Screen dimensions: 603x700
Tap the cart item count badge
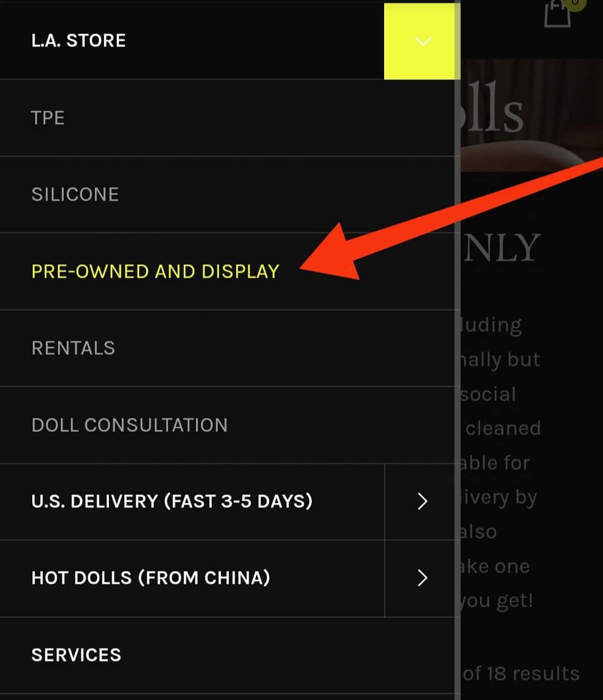(575, 3)
